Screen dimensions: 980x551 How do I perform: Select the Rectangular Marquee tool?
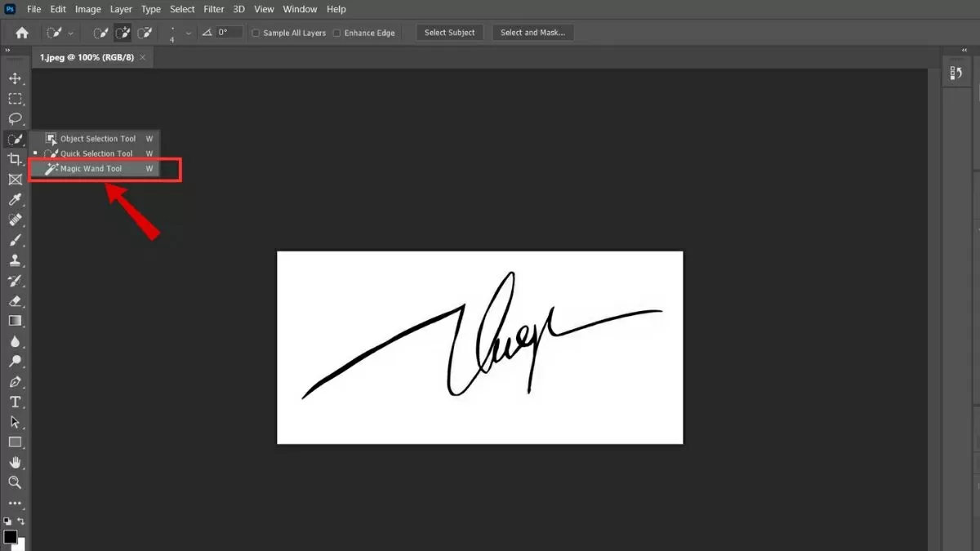click(x=15, y=99)
